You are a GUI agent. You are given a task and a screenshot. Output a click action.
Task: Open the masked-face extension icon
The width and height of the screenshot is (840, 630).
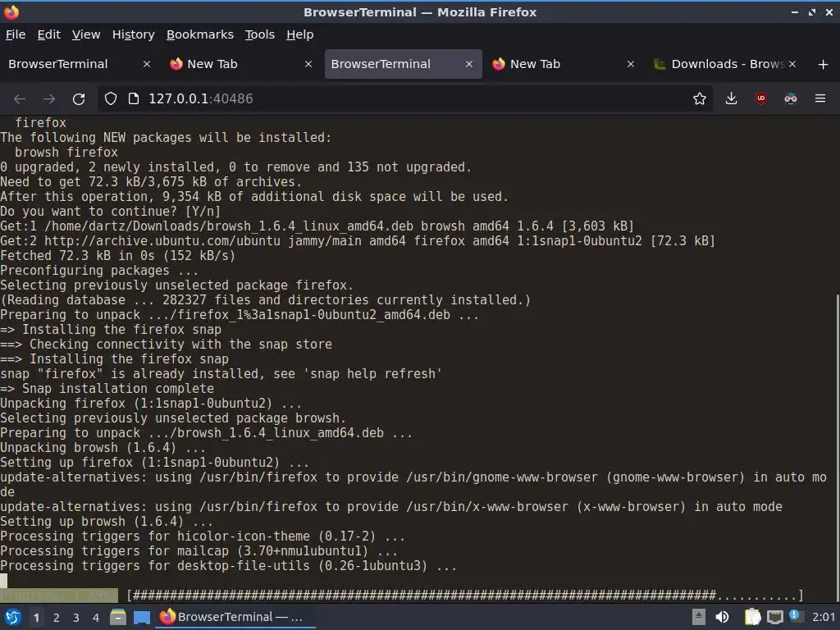790,98
